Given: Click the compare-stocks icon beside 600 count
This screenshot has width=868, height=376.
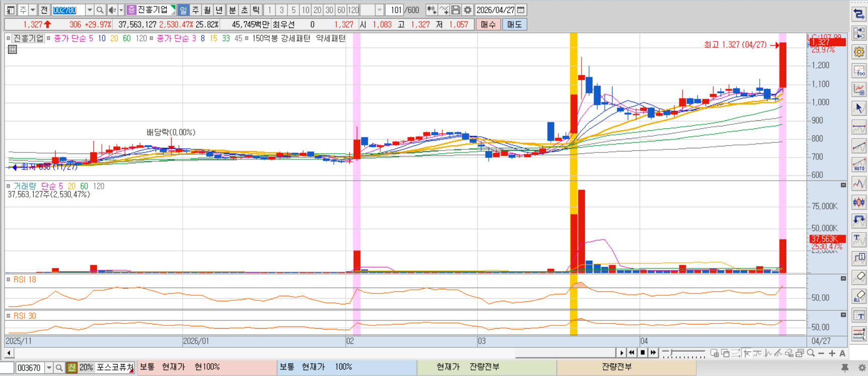Looking at the screenshot, I should point(431,10).
